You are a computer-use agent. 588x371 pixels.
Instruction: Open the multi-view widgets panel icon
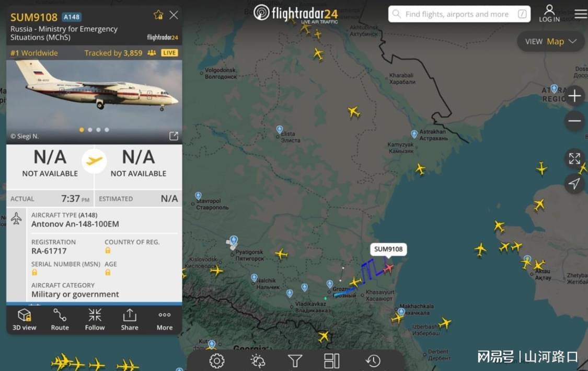(331, 361)
